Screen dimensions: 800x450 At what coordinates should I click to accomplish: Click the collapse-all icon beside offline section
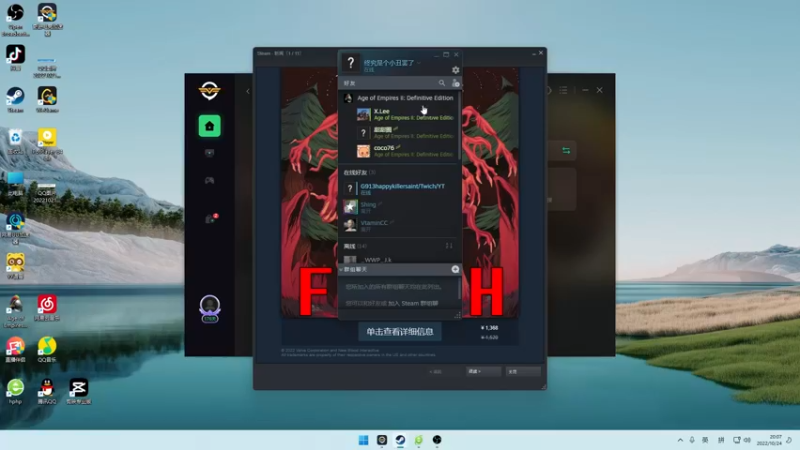(x=449, y=246)
